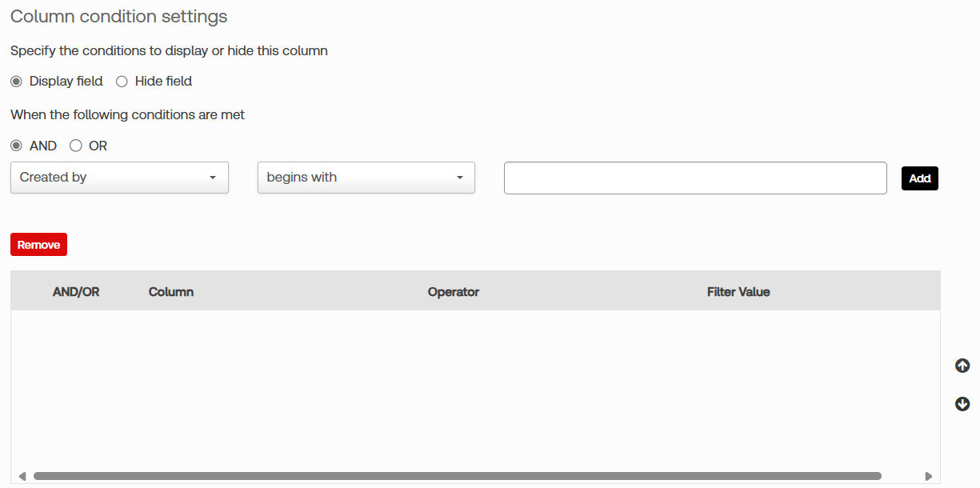
Task: Click the move up arrow icon
Action: (962, 366)
